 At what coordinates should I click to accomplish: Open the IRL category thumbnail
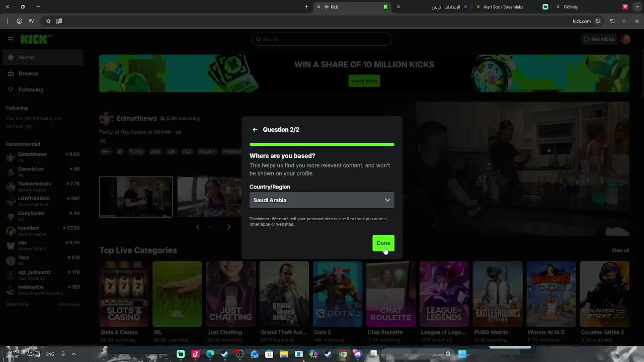[177, 294]
